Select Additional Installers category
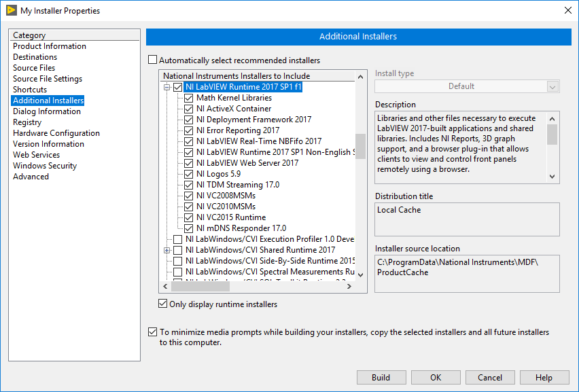The image size is (579, 392). click(48, 101)
